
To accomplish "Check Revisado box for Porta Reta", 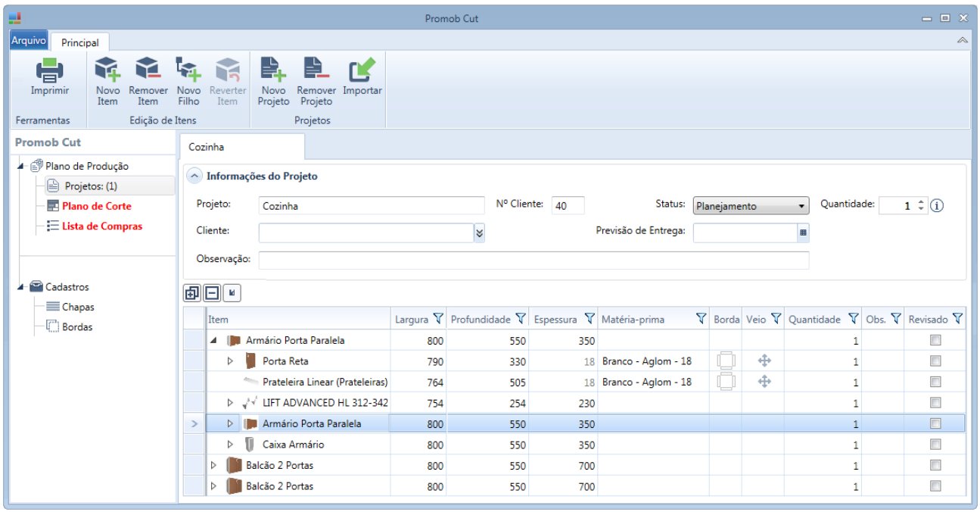I will [x=935, y=361].
